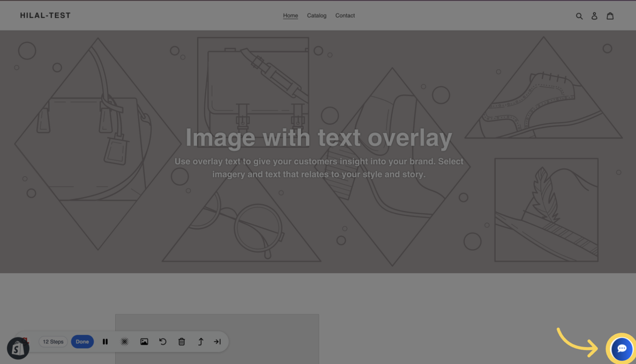Screen dimensions: 636x364
Task: Undo the last recorded step
Action: click(162, 342)
